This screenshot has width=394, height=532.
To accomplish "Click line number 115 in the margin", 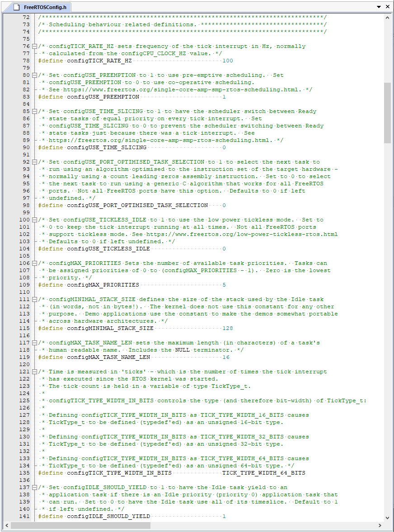I will click(24, 329).
